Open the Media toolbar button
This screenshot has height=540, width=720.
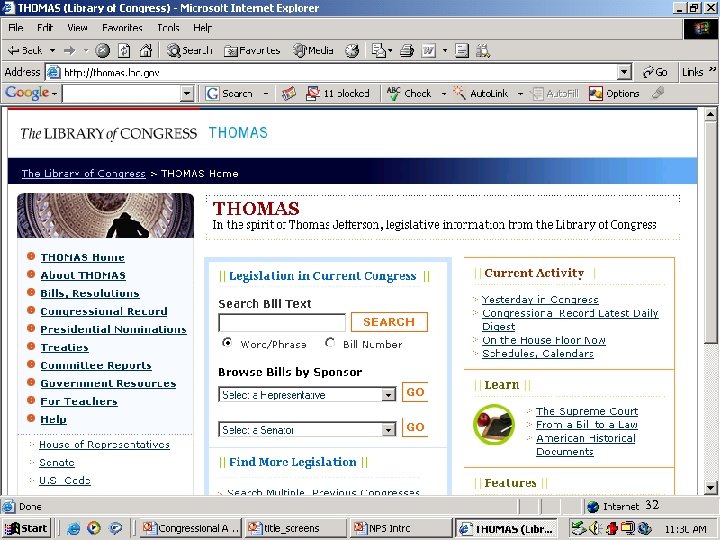pyautogui.click(x=313, y=51)
